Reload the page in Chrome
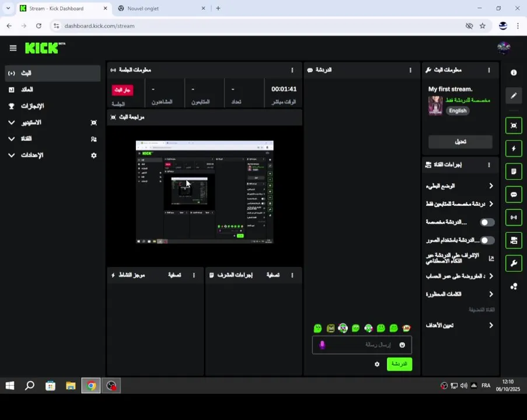527x420 pixels. coord(39,26)
